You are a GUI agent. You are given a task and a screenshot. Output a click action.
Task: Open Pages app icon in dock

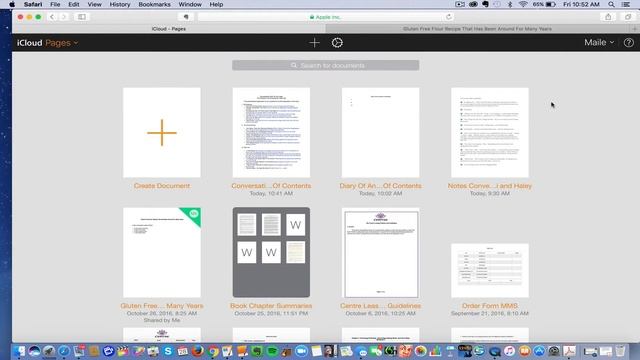pos(242,351)
